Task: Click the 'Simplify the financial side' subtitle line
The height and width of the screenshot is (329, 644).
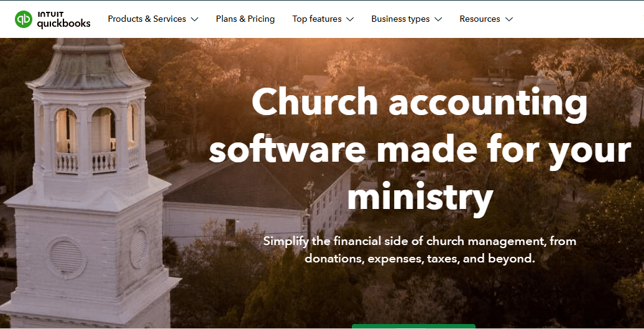Action: coord(420,241)
